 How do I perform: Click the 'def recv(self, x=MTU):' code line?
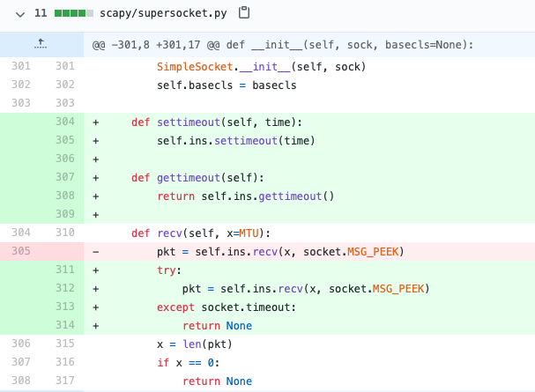tap(201, 233)
